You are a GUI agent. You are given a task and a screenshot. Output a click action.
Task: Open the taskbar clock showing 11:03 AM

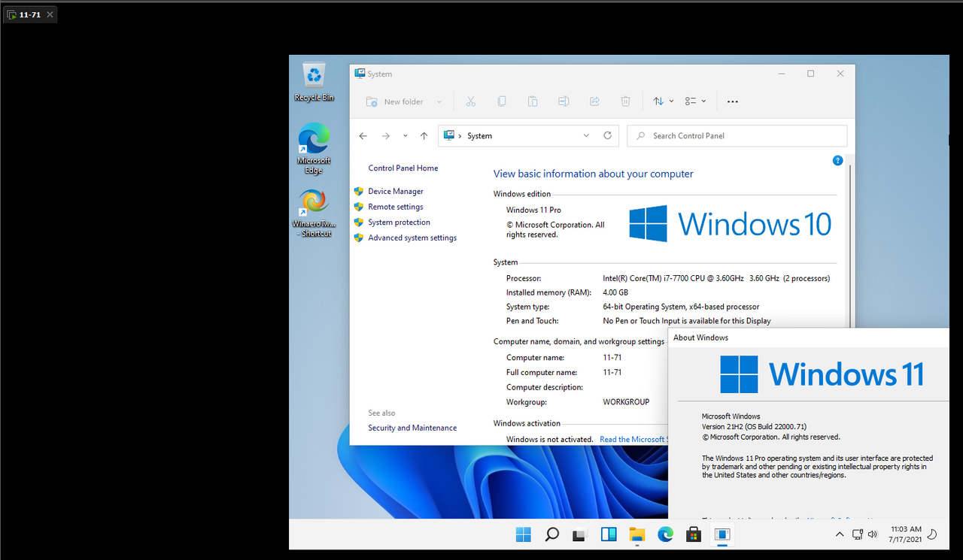point(906,535)
